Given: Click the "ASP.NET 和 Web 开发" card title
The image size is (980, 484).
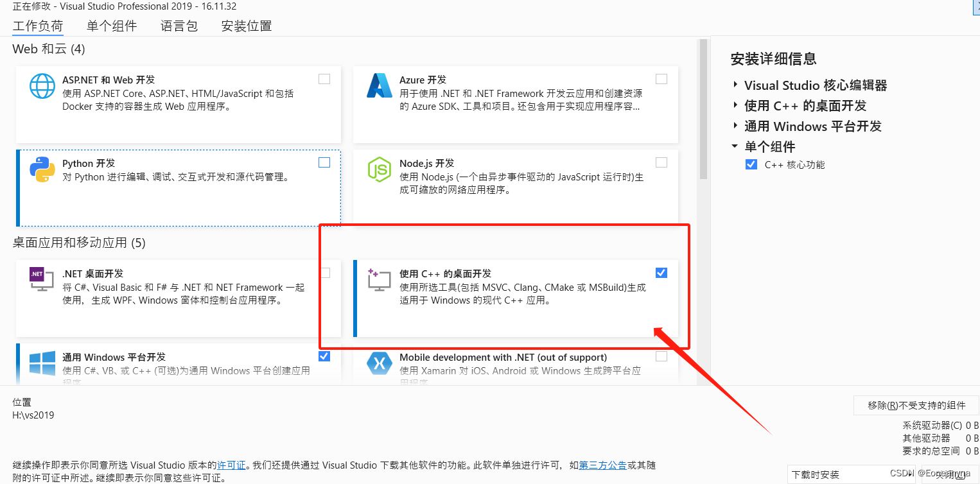Looking at the screenshot, I should (109, 80).
